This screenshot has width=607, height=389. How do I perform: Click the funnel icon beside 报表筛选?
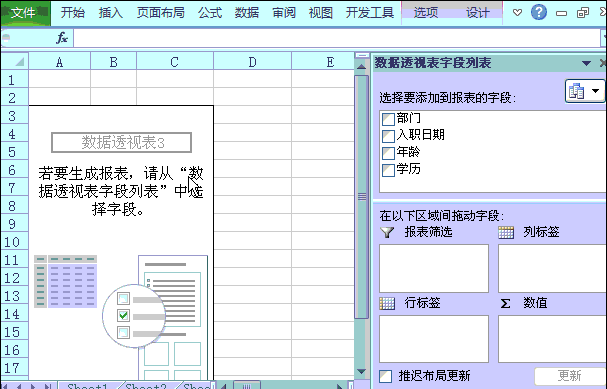[387, 232]
